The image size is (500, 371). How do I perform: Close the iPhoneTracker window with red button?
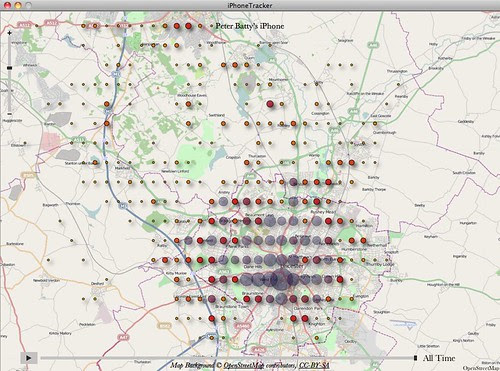click(7, 5)
